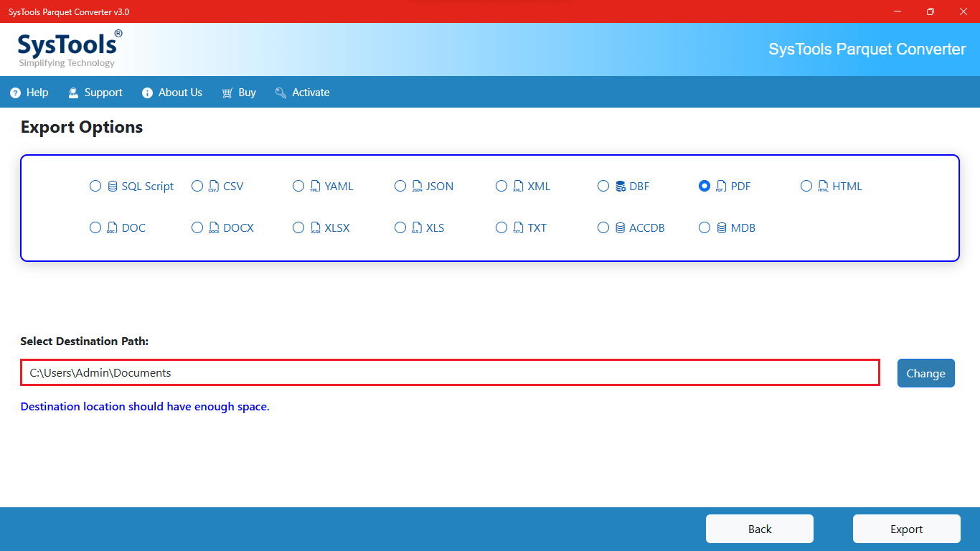This screenshot has width=980, height=551.
Task: Click the DOCX file icon
Action: pos(214,228)
